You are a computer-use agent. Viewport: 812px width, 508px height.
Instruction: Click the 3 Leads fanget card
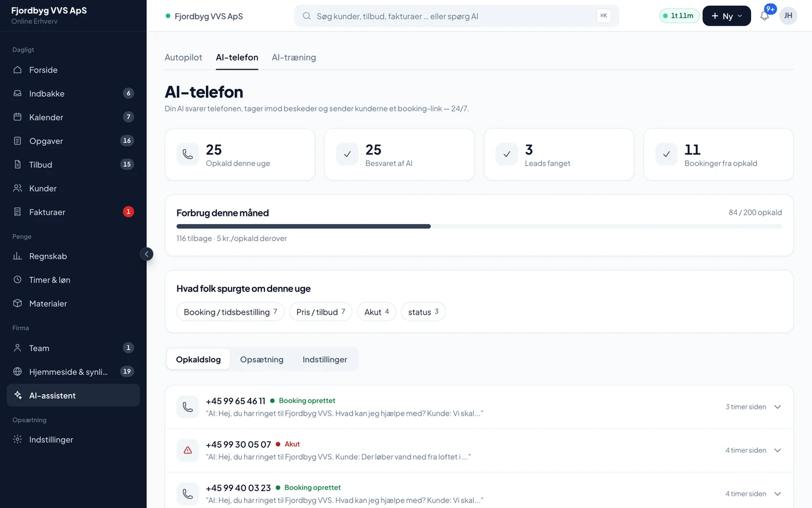(x=559, y=154)
